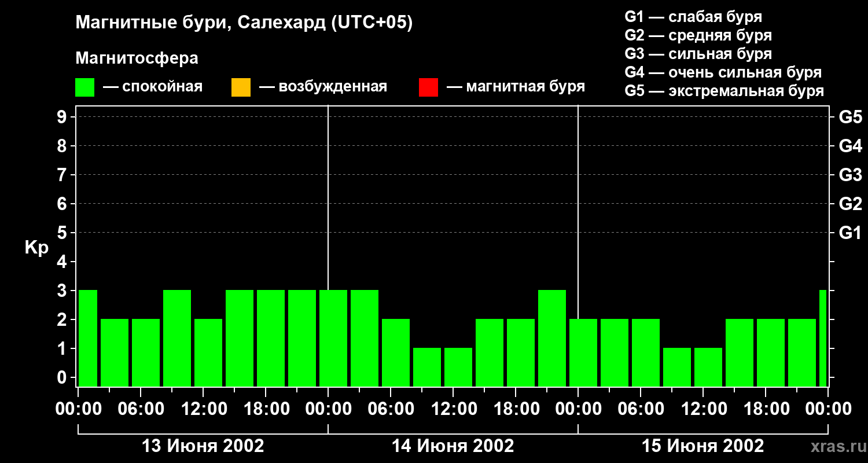This screenshot has height=463, width=868.
Task: Select the date label "13 Июня 2002"
Action: pos(203,446)
